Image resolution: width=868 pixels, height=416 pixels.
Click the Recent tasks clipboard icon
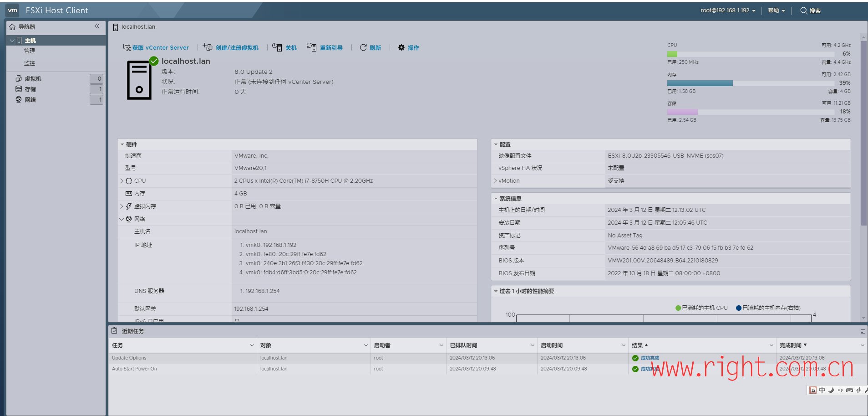114,331
